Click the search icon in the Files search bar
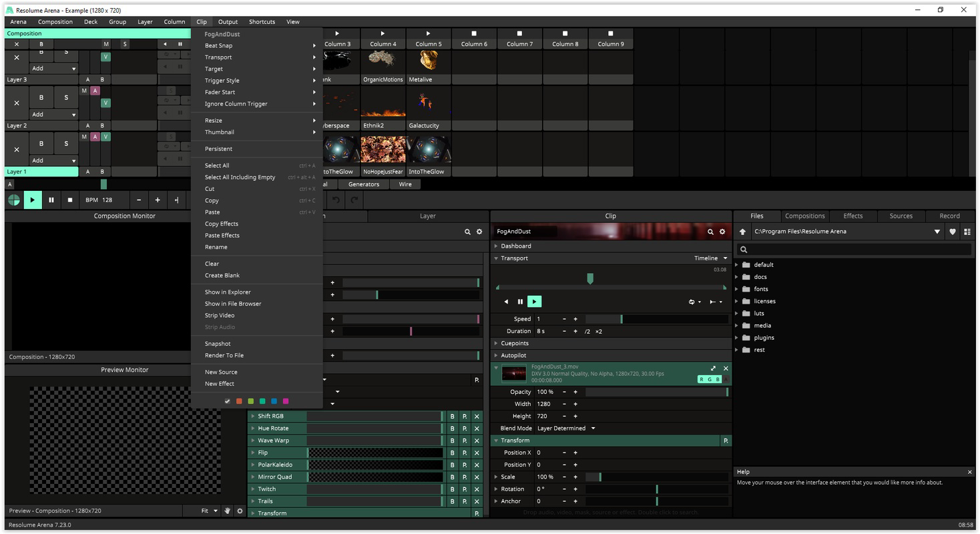Screen dimensions: 980x534 744,249
